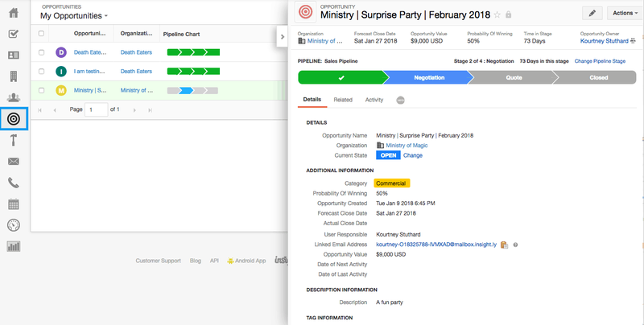The height and width of the screenshot is (325, 644).
Task: Click the help icon beside linked email
Action: point(515,245)
